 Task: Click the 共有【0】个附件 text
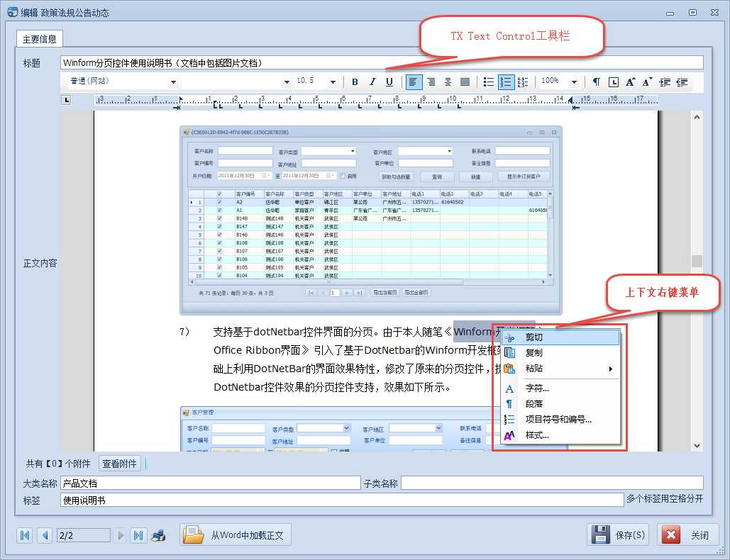click(58, 464)
